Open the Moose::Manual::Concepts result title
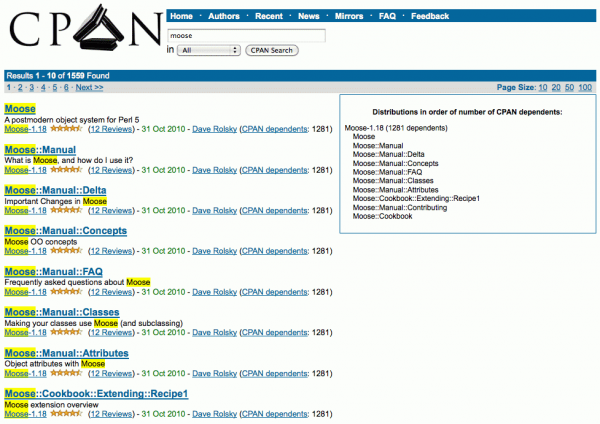600x424 pixels. tap(66, 231)
